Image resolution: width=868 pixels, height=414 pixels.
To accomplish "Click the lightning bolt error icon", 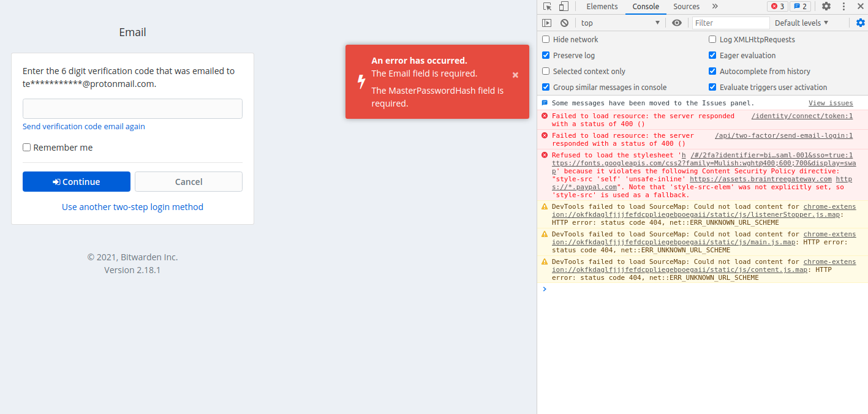I will point(361,81).
